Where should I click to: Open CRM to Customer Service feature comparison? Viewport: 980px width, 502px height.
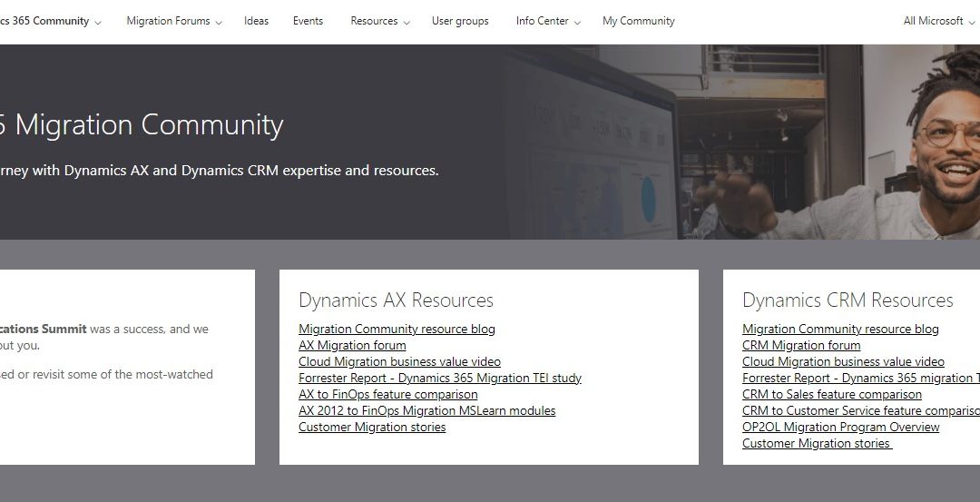[x=861, y=410]
